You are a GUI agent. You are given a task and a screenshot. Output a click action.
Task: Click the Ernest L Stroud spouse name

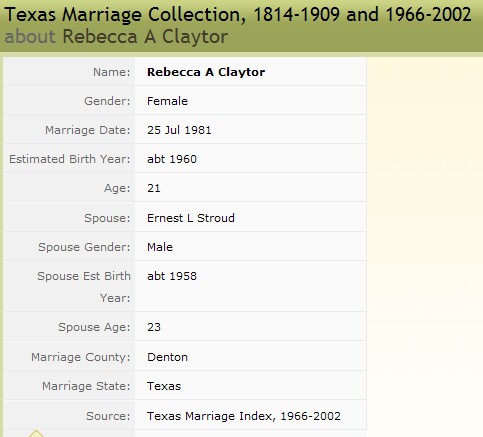(191, 218)
